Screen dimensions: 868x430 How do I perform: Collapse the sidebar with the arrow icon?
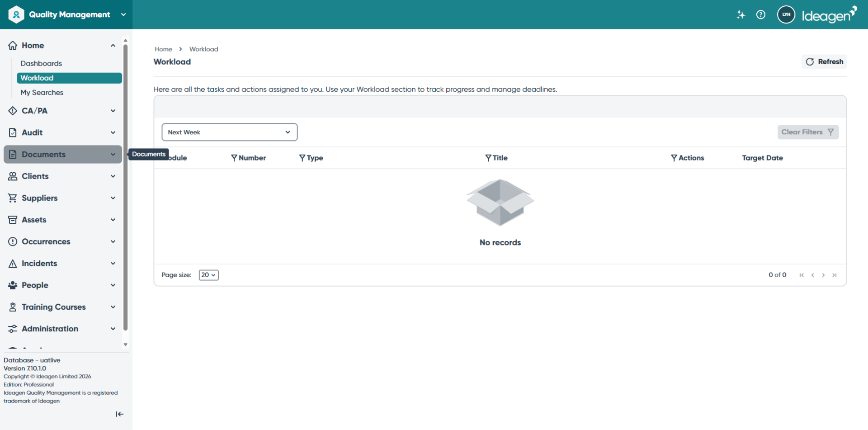click(119, 414)
